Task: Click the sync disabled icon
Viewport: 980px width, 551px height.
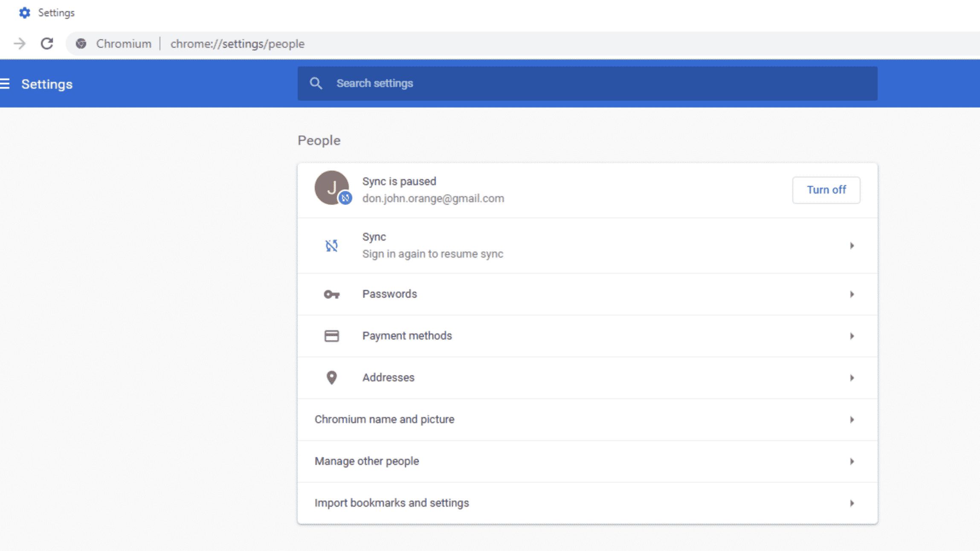Action: click(x=331, y=245)
